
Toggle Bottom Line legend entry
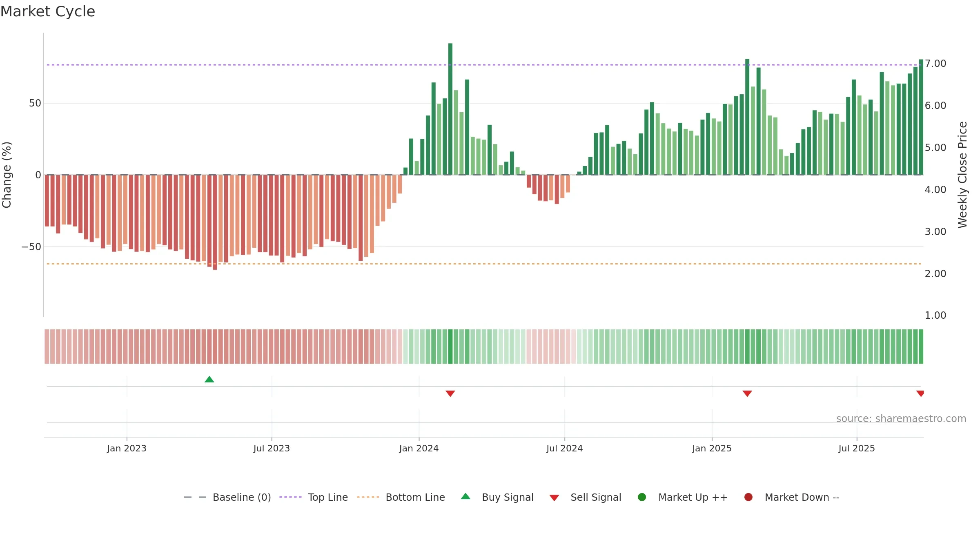[401, 497]
